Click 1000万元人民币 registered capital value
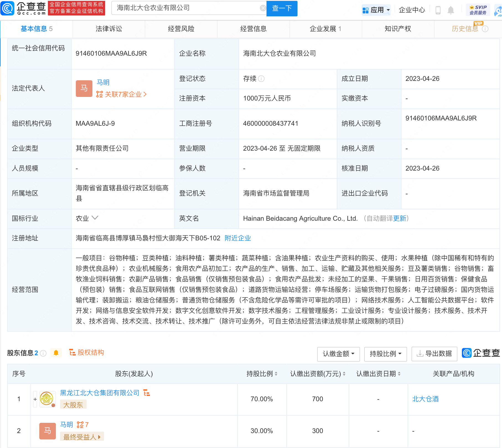The width and height of the screenshot is (502, 448). pos(267,98)
